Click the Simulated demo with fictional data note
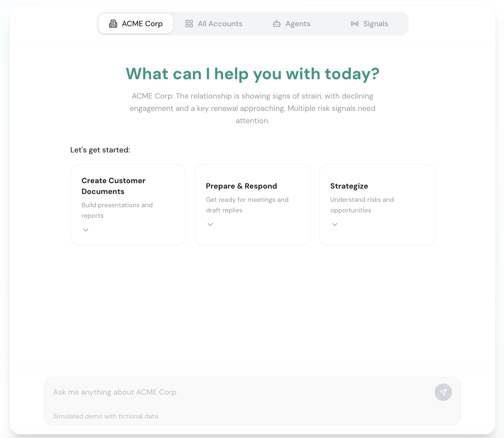This screenshot has height=438, width=504. click(x=106, y=416)
